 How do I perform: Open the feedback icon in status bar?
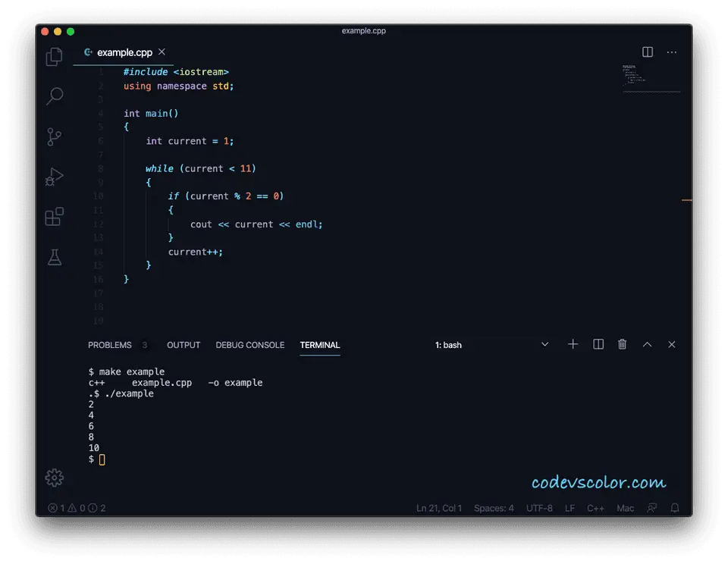click(652, 509)
